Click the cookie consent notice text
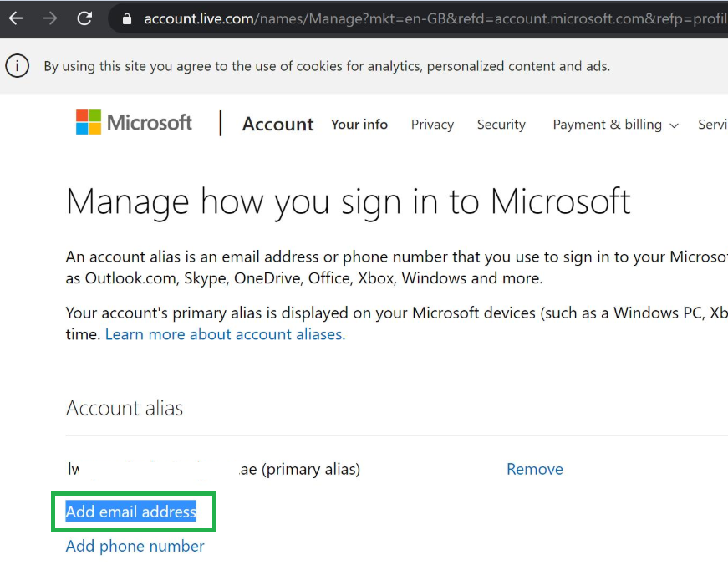The width and height of the screenshot is (728, 565). (327, 66)
